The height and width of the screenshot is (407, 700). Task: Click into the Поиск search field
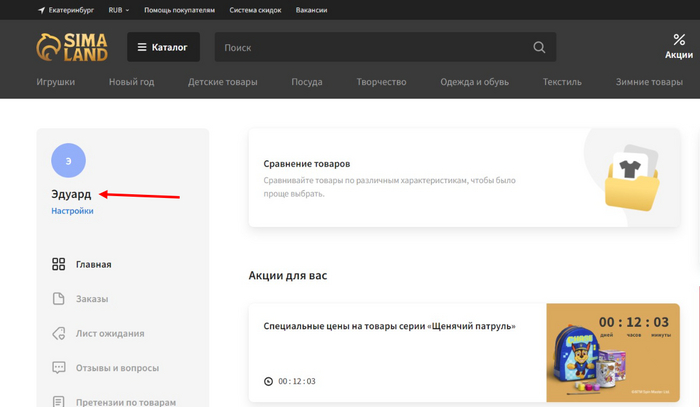[x=370, y=47]
